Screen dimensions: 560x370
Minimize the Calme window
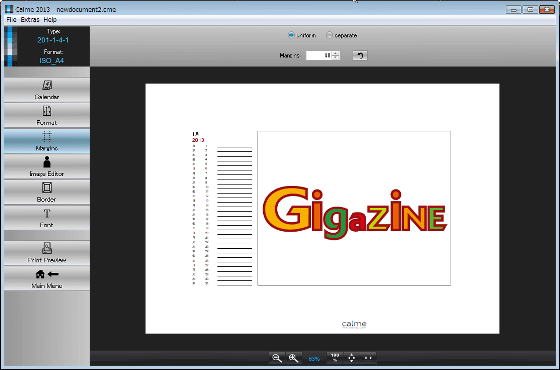pos(514,9)
